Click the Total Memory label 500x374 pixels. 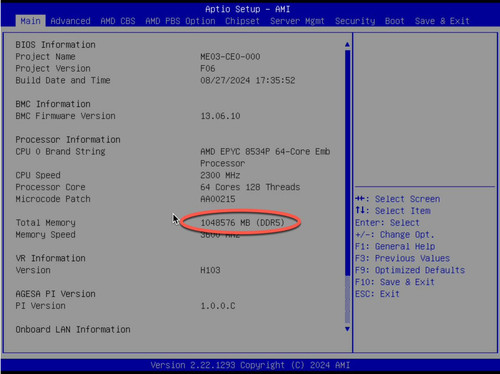point(45,223)
